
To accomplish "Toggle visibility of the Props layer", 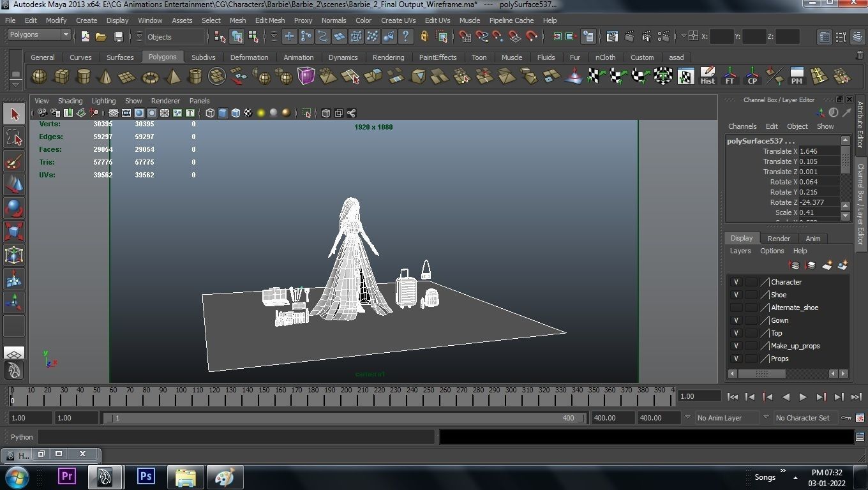I will pyautogui.click(x=736, y=359).
